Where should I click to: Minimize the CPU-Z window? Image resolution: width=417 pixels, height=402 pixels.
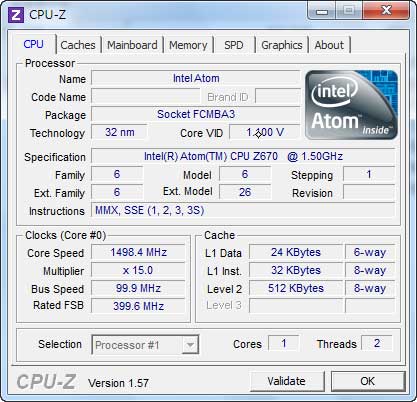(x=322, y=11)
